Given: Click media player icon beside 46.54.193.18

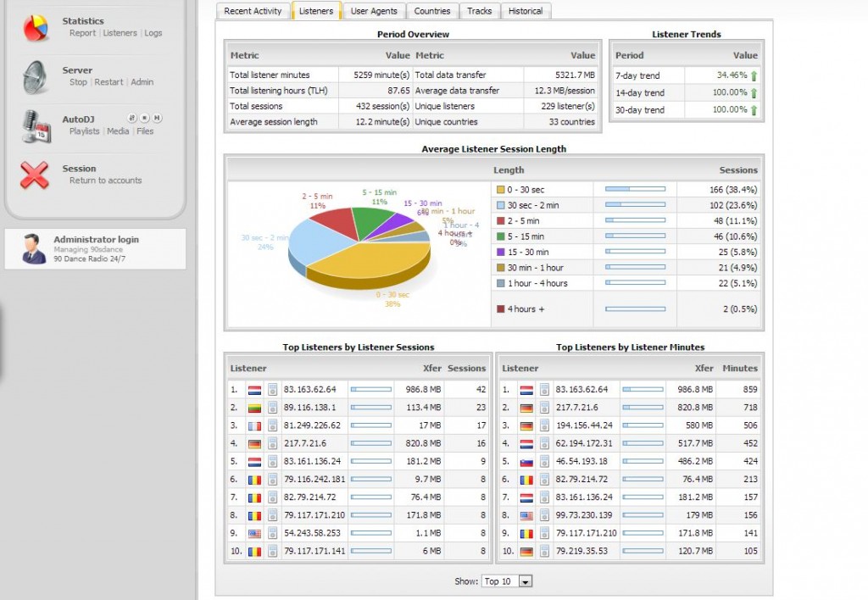Looking at the screenshot, I should (x=544, y=462).
